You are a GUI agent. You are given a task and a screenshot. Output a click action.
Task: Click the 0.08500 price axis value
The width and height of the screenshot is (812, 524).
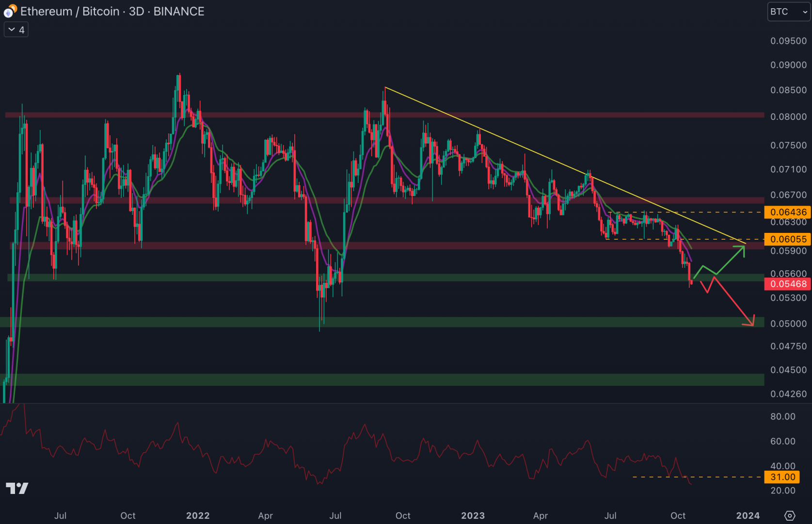point(788,90)
